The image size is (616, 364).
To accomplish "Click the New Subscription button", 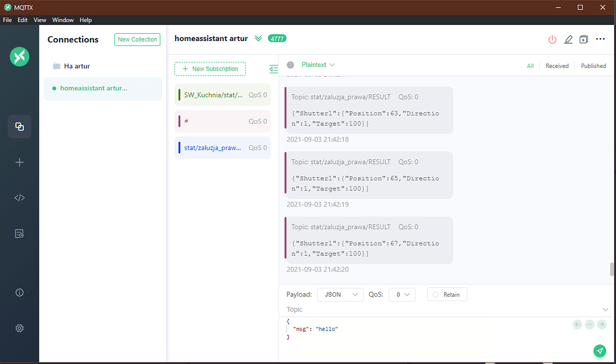I will (210, 69).
